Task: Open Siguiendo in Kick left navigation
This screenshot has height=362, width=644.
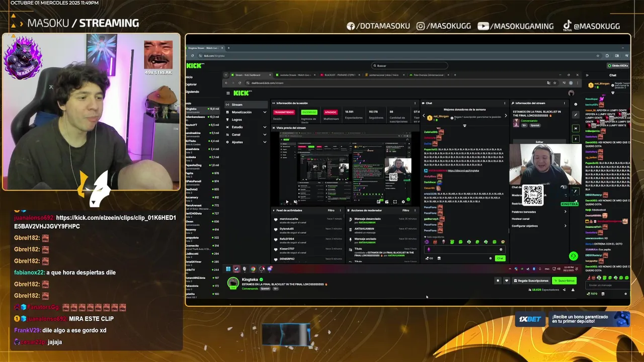Action: click(192, 92)
